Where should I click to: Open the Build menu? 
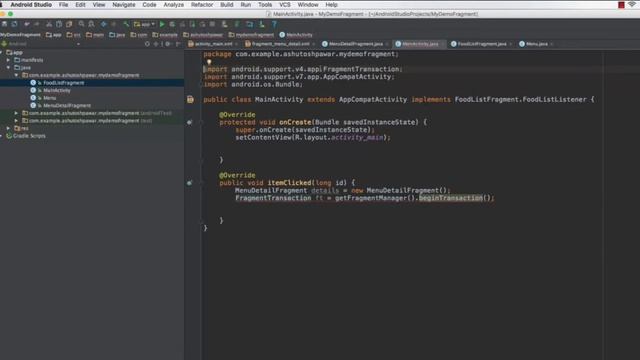(227, 4)
